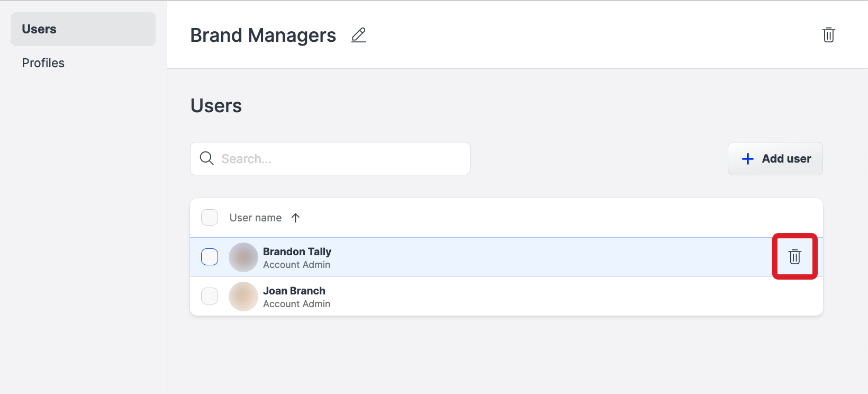Tick the checkbox for Brandon Tally

coord(210,257)
